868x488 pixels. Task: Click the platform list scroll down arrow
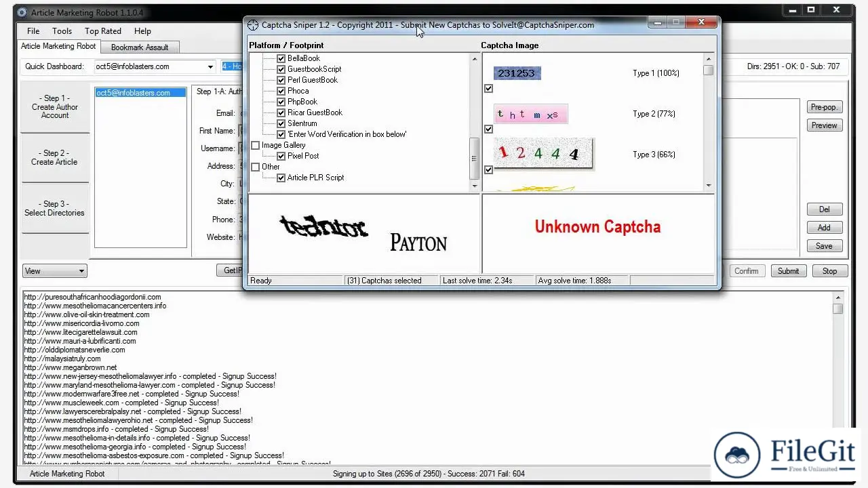coord(475,186)
